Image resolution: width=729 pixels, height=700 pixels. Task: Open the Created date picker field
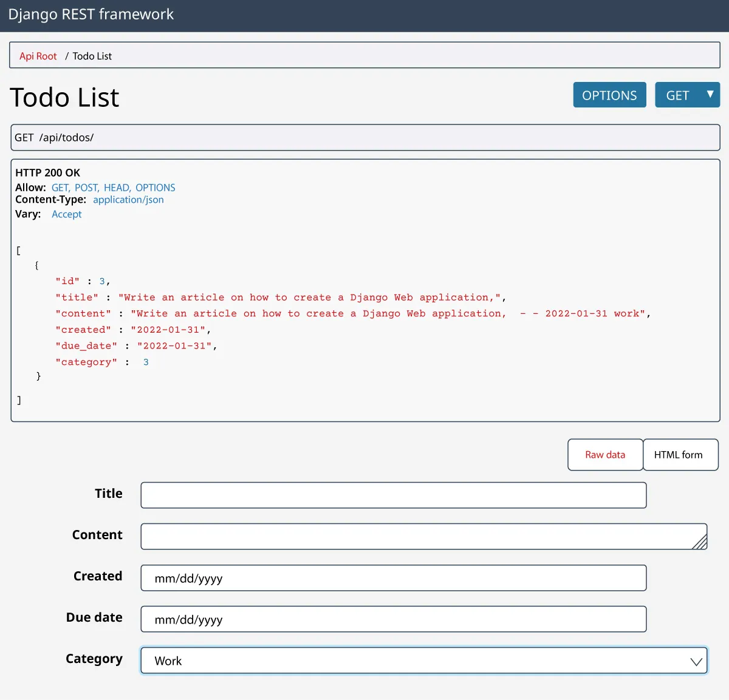394,577
